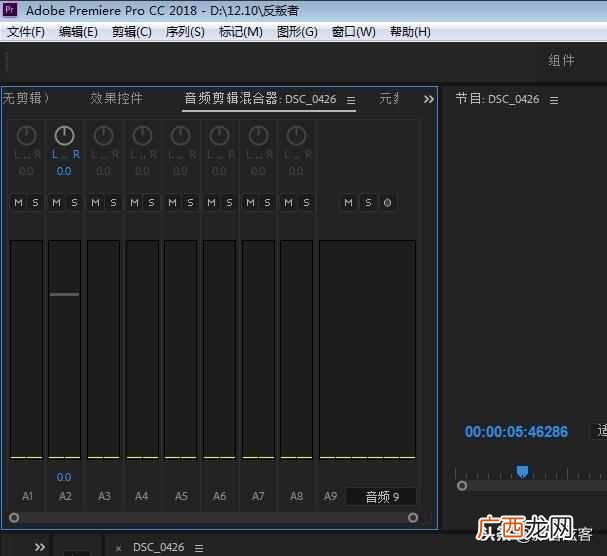Open the audio clip mixer panel menu
Screen dimensions: 607x556
coord(351,101)
